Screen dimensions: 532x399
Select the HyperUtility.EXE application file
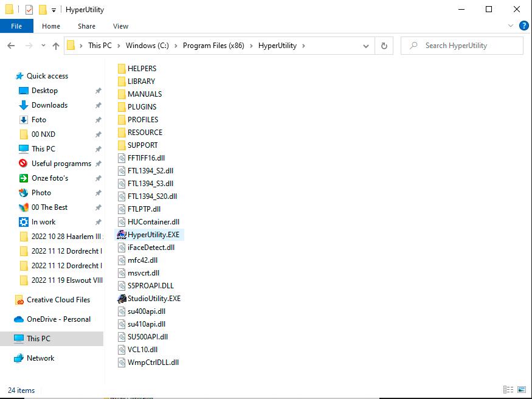pos(153,235)
